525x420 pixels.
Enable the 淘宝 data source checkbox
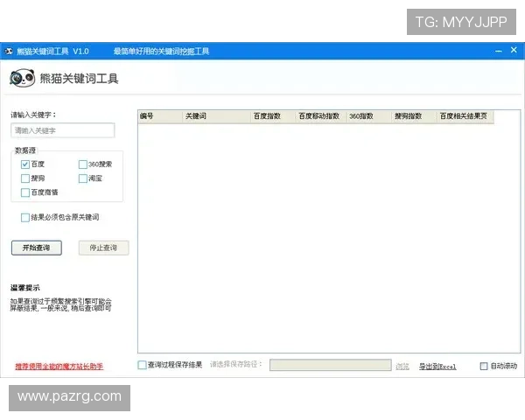(x=83, y=178)
